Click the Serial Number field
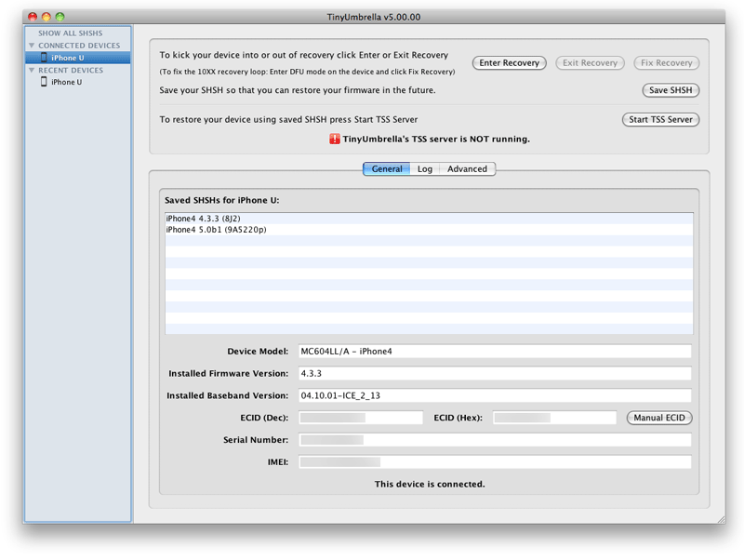The width and height of the screenshot is (744, 560). 494,440
